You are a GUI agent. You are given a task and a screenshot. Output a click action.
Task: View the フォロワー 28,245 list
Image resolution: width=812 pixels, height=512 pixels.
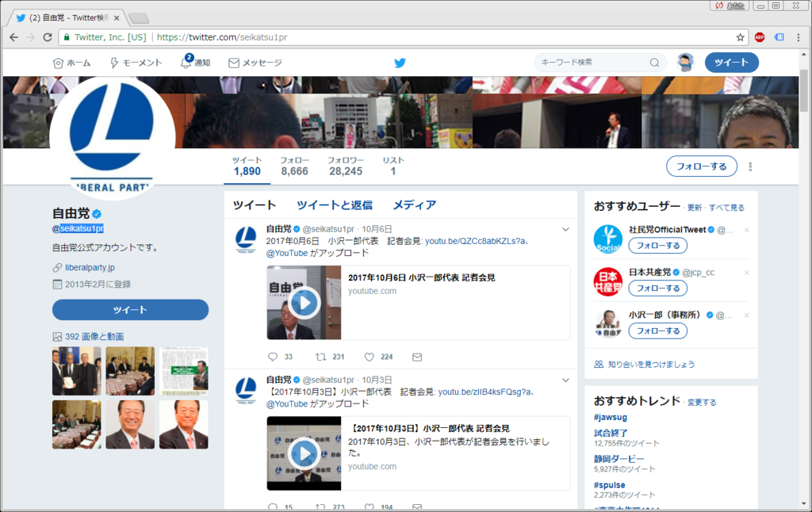[x=346, y=166]
